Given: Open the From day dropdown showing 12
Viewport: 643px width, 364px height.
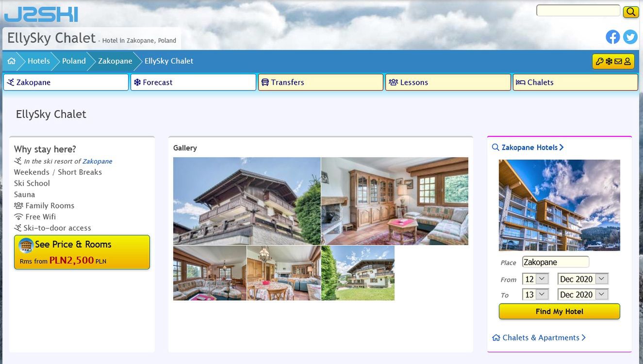Looking at the screenshot, I should point(536,279).
